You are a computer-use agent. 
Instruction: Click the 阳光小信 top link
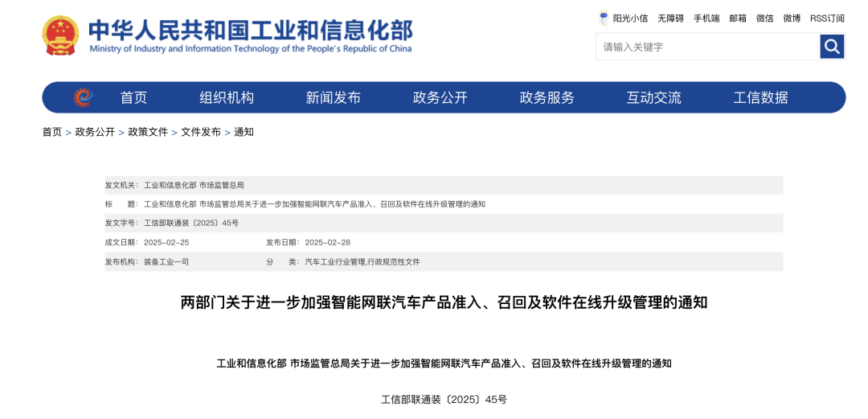tap(631, 18)
